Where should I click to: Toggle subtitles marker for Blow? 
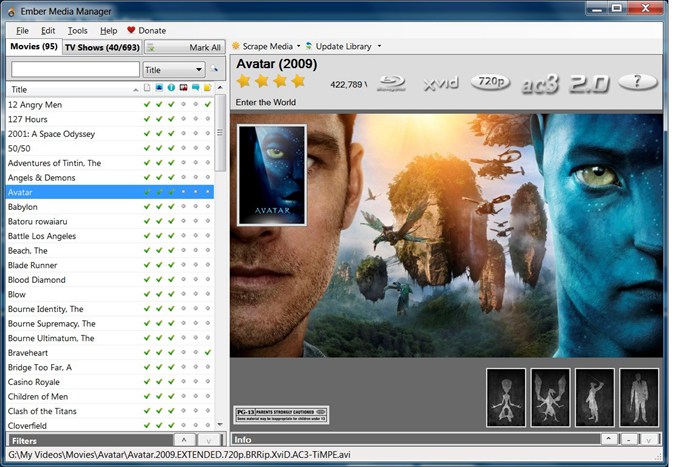click(196, 294)
